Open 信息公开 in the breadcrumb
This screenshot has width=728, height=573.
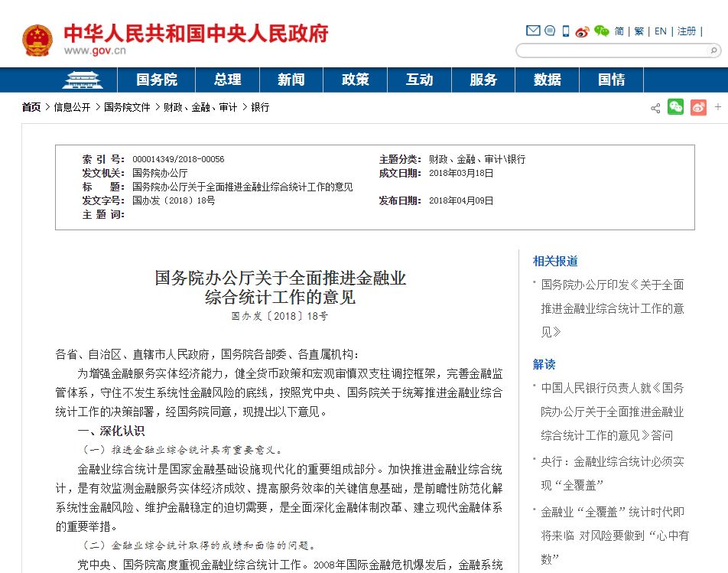click(x=72, y=107)
